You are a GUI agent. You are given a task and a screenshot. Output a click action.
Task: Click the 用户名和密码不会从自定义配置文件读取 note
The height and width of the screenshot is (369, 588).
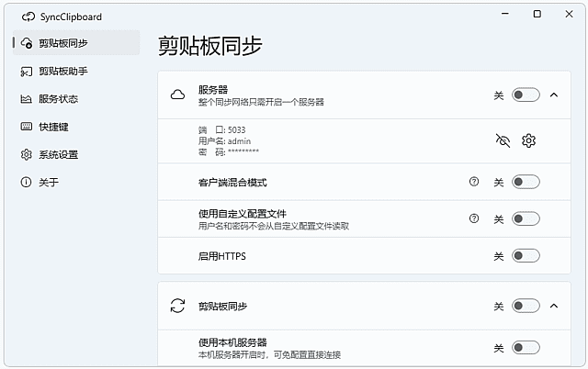(x=274, y=226)
